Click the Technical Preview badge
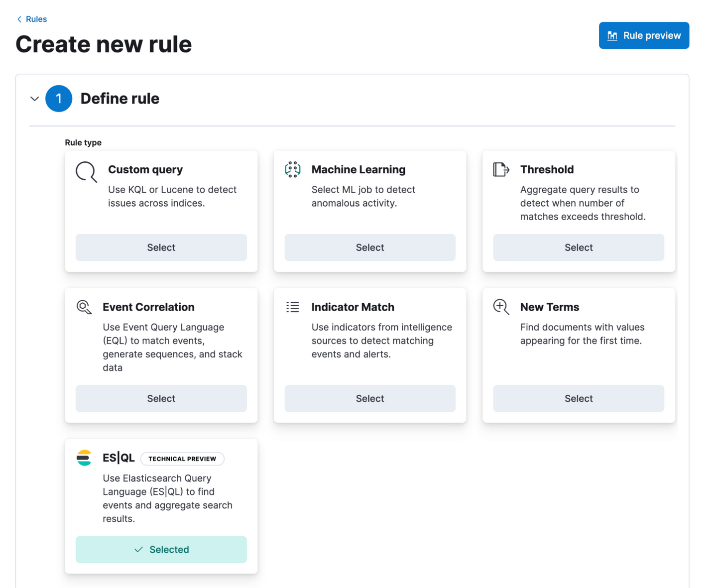Viewport: 717px width, 588px height. pyautogui.click(x=182, y=459)
